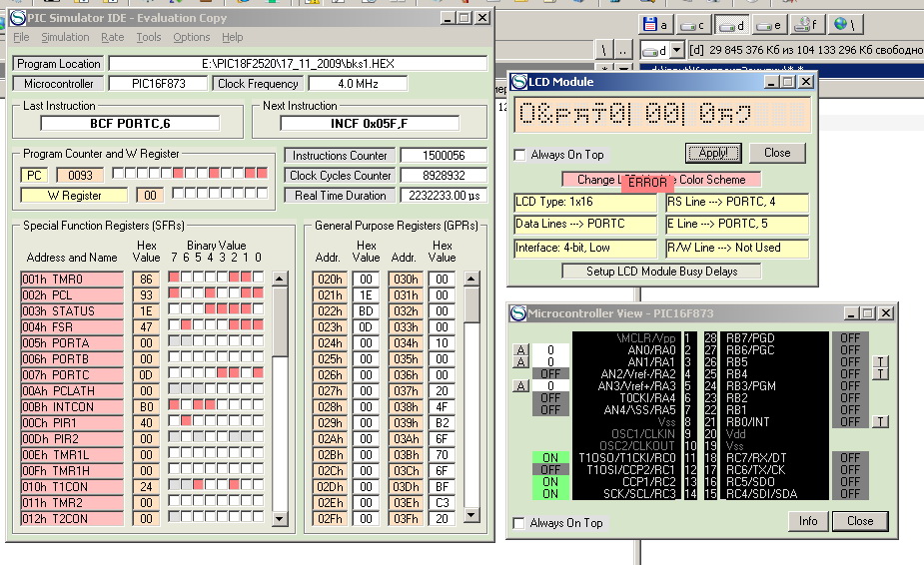Click the LCD display character area
Image resolution: width=924 pixels, height=565 pixels.
coord(662,113)
